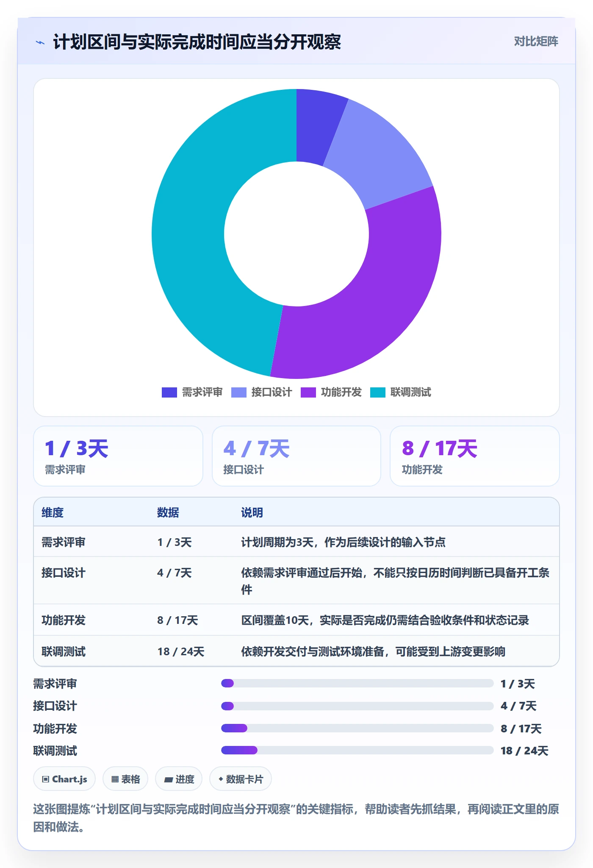Open the 8 / 17天 功能开发 card

pyautogui.click(x=474, y=456)
